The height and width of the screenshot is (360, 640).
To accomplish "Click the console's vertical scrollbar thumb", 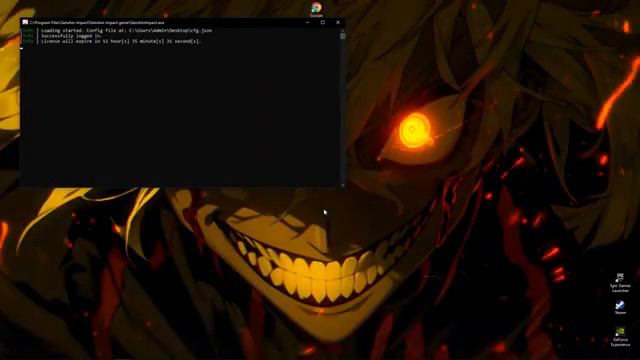I will 342,36.
